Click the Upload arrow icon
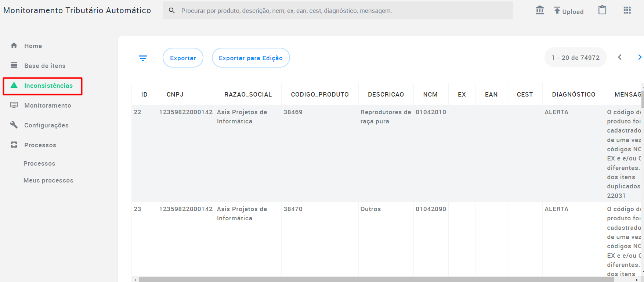644x282 pixels. [557, 10]
